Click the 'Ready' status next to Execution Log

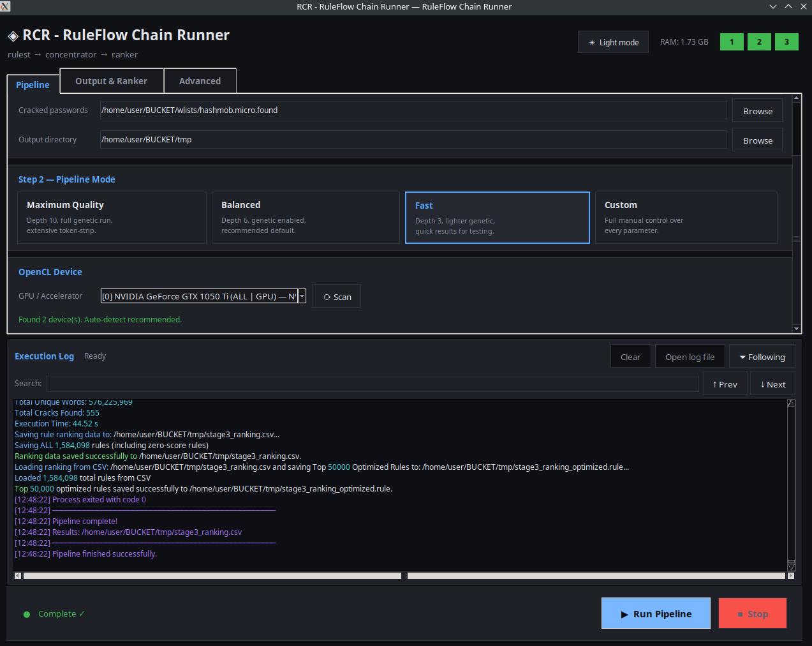95,356
